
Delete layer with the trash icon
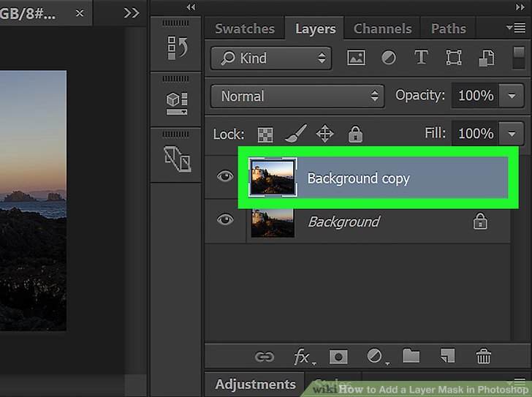484,357
